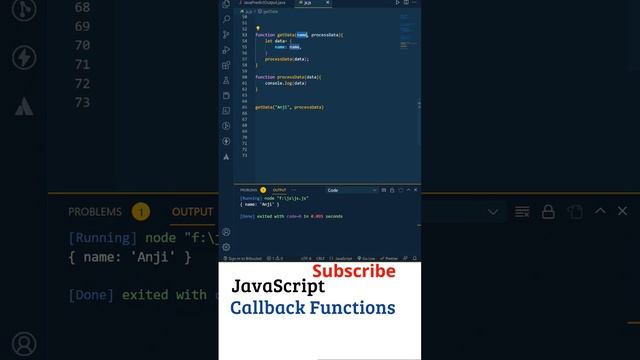Open notifications bell in status bar
Screen dimensions: 640x360
(x=415, y=258)
